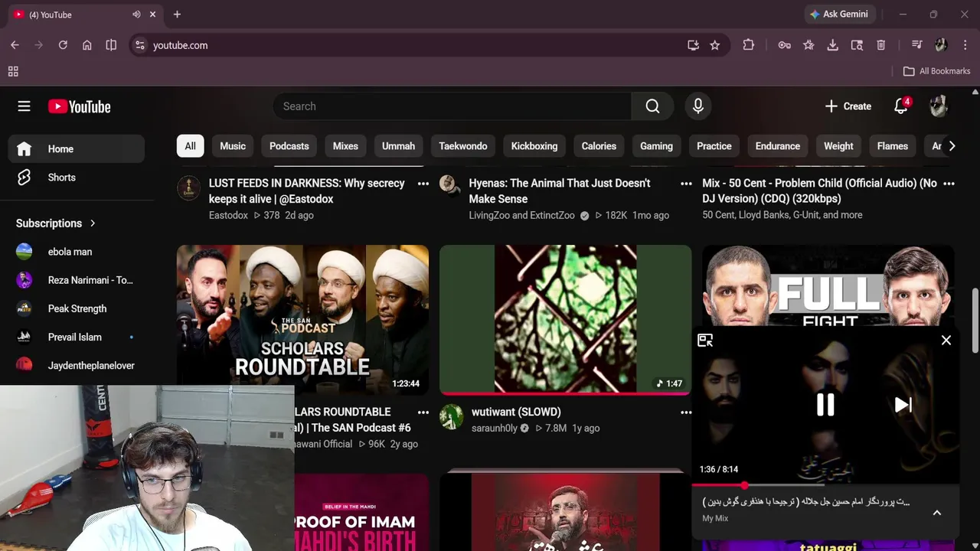Screen dimensions: 980x551
Task: Focus the YouTube search field
Action: (452, 106)
